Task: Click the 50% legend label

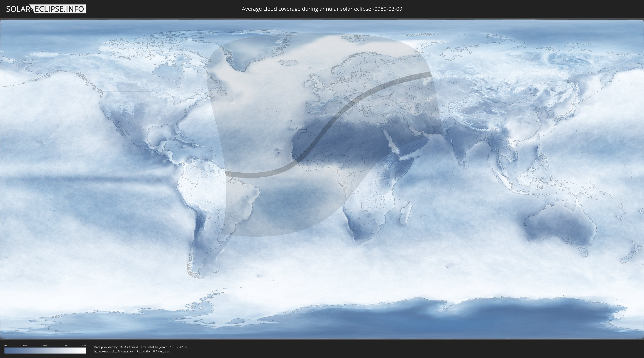Action: 45,345
